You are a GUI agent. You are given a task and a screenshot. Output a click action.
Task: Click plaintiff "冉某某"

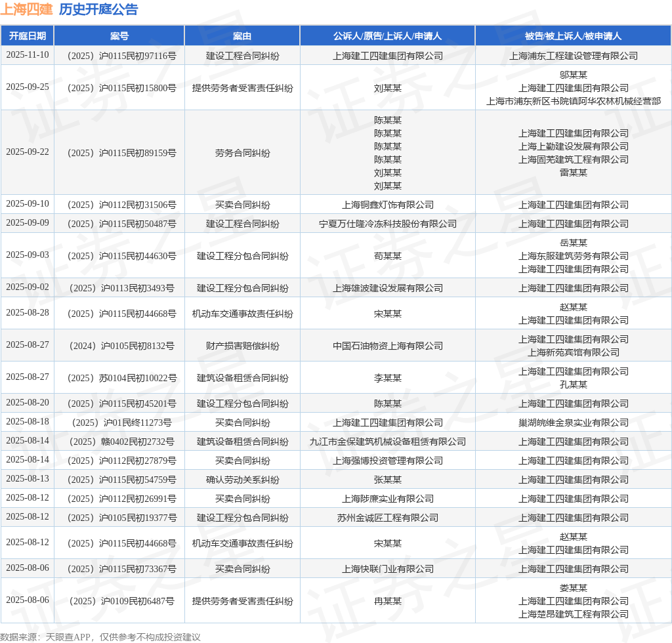388,601
